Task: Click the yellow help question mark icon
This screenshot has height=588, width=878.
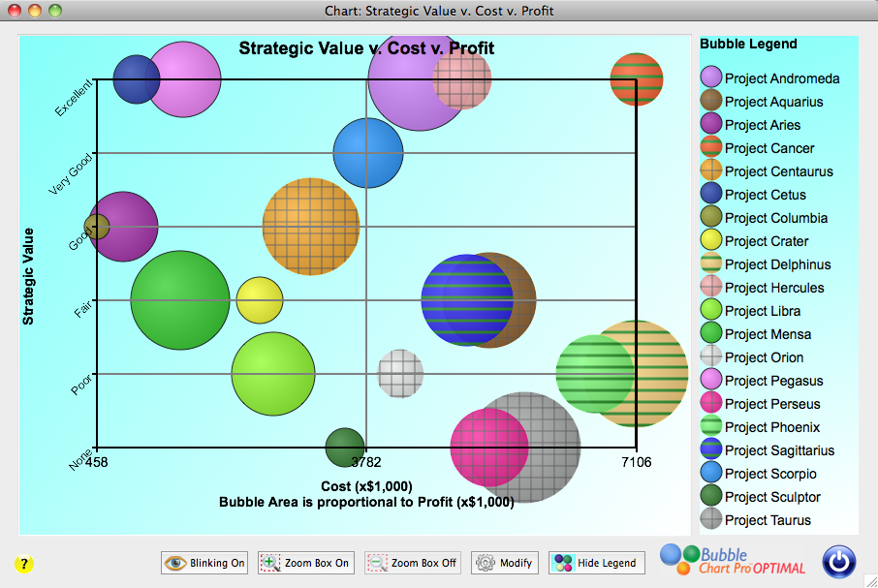Action: [24, 563]
